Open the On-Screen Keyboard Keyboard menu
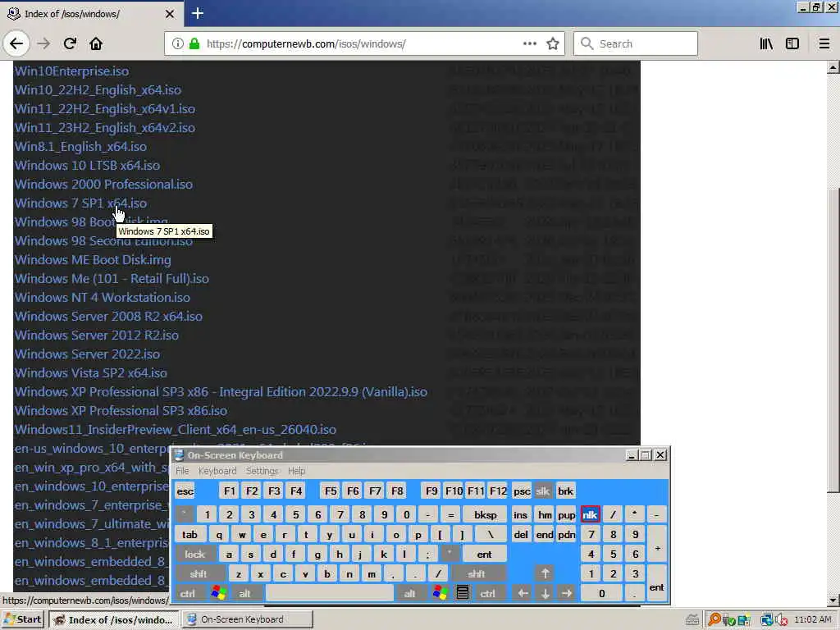This screenshot has height=630, width=840. point(217,471)
